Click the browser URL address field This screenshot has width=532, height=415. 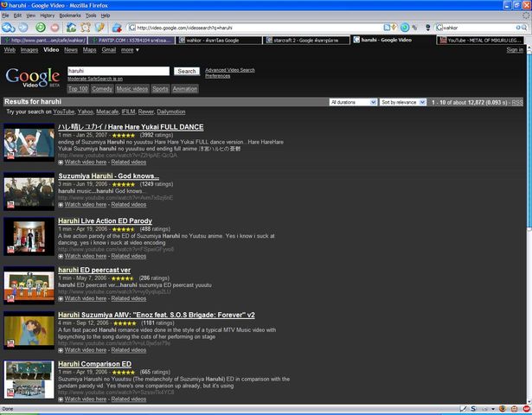tap(260, 28)
